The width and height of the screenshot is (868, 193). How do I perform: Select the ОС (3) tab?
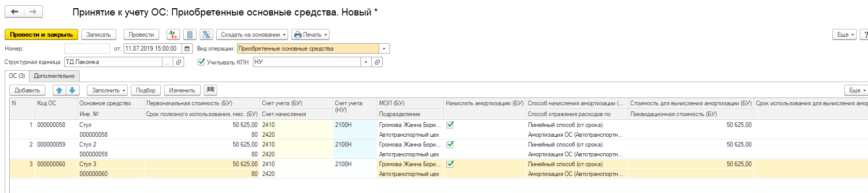(x=17, y=76)
